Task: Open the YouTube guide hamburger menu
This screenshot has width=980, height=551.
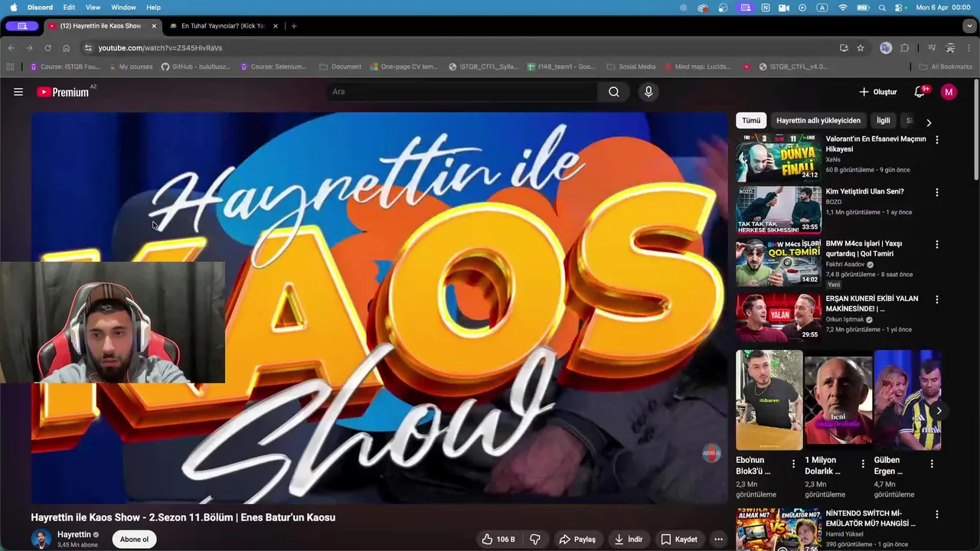Action: tap(18, 92)
